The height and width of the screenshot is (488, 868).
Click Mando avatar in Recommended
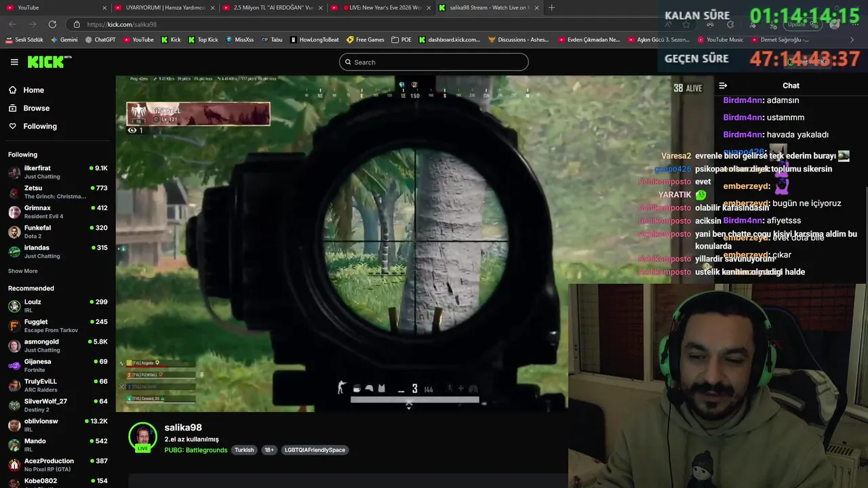(14, 445)
